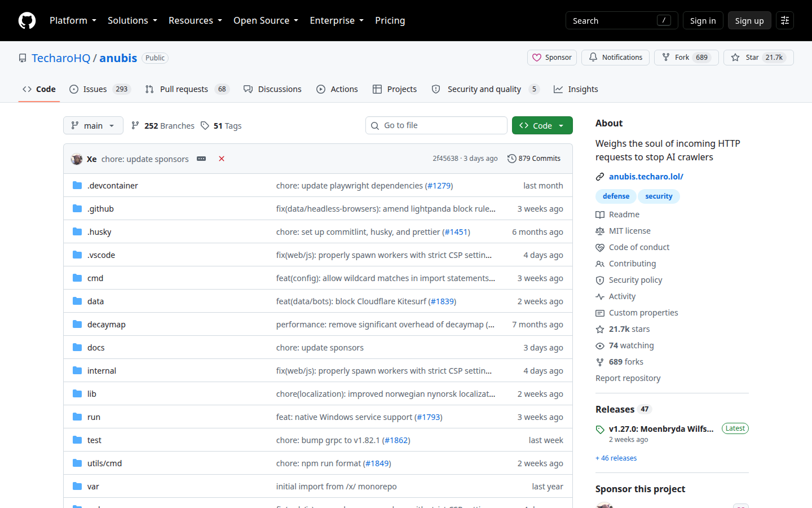Open pull request #1793 link
This screenshot has height=508, width=812.
(x=429, y=417)
